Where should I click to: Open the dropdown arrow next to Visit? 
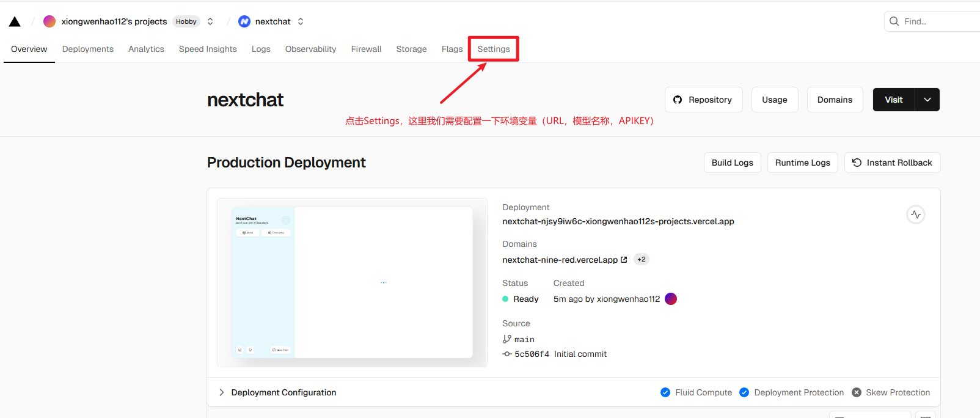tap(927, 100)
